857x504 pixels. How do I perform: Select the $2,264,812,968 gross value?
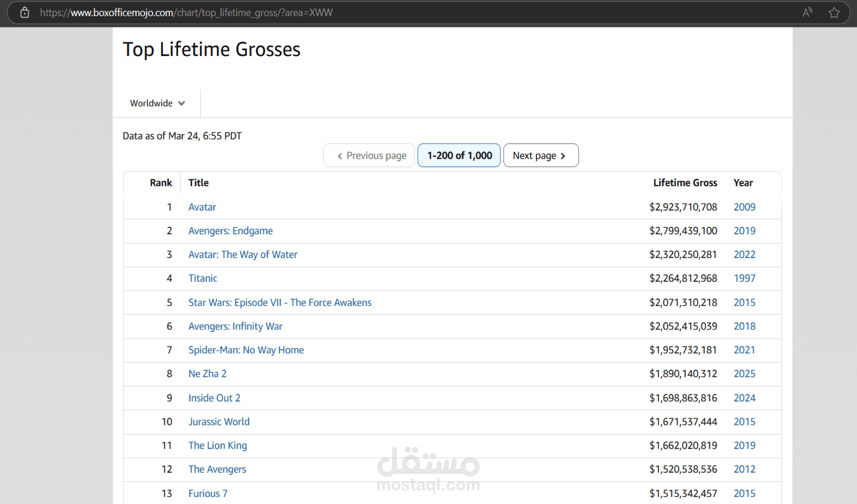pyautogui.click(x=683, y=278)
